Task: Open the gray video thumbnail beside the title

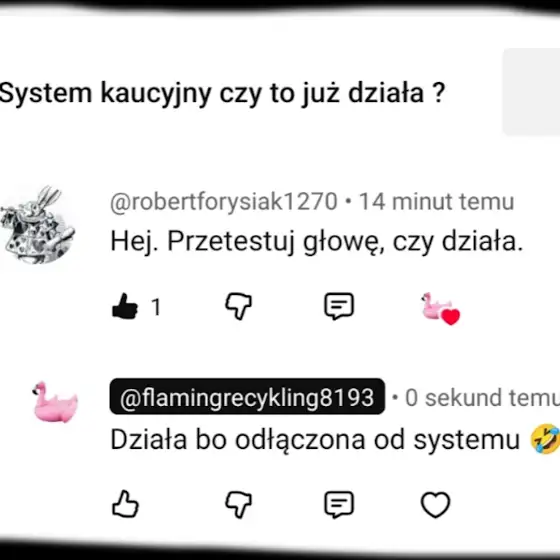Action: (531, 92)
